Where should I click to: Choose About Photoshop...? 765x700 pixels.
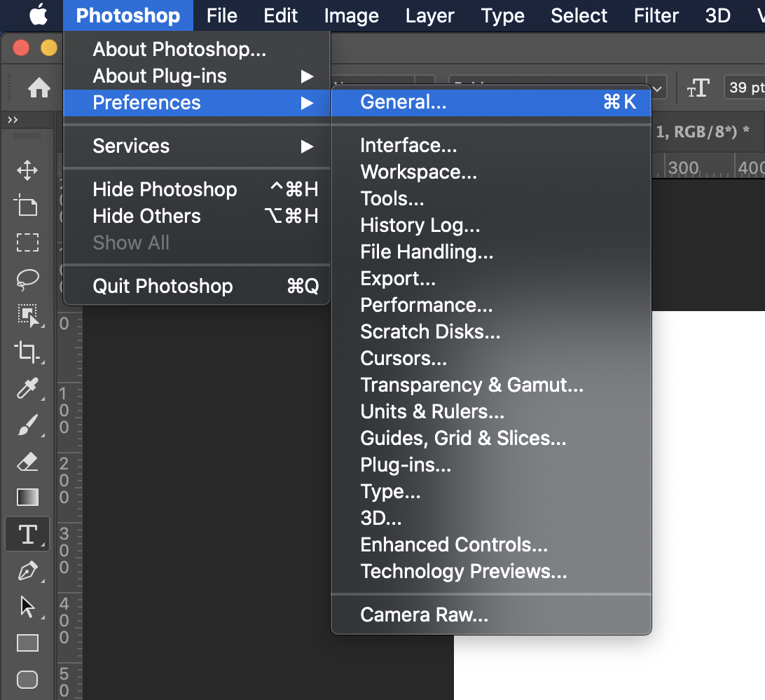197,49
